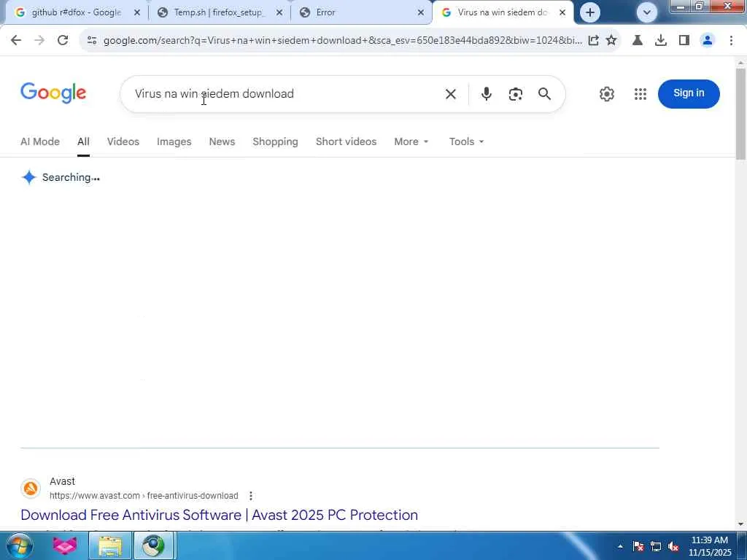Open network status tray icon
Screen dimensions: 747x560
656,547
